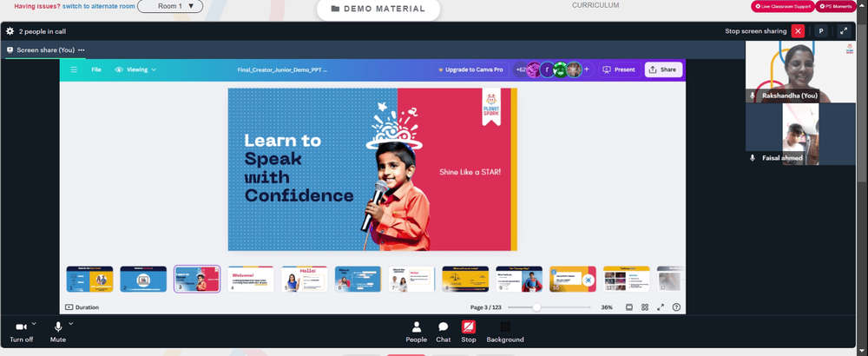868x356 pixels.
Task: Click the Present button in Canva
Action: coord(619,69)
